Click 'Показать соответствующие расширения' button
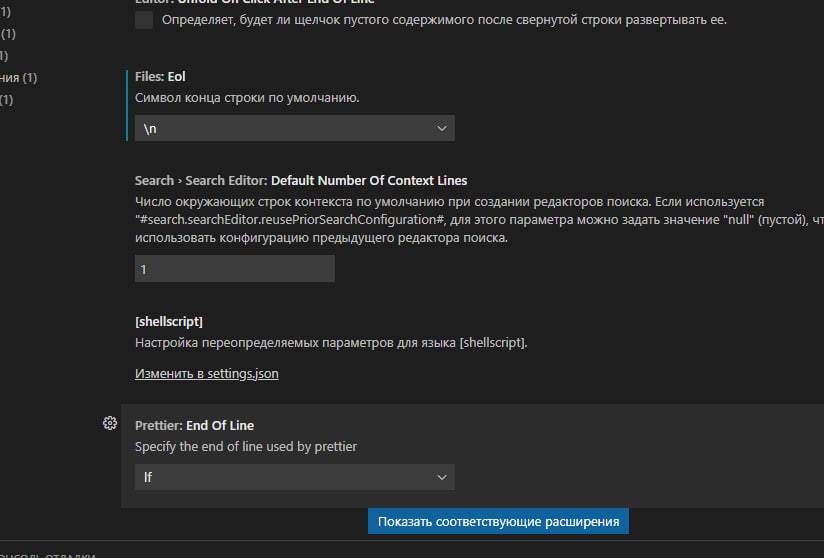The height and width of the screenshot is (558, 824). (498, 521)
